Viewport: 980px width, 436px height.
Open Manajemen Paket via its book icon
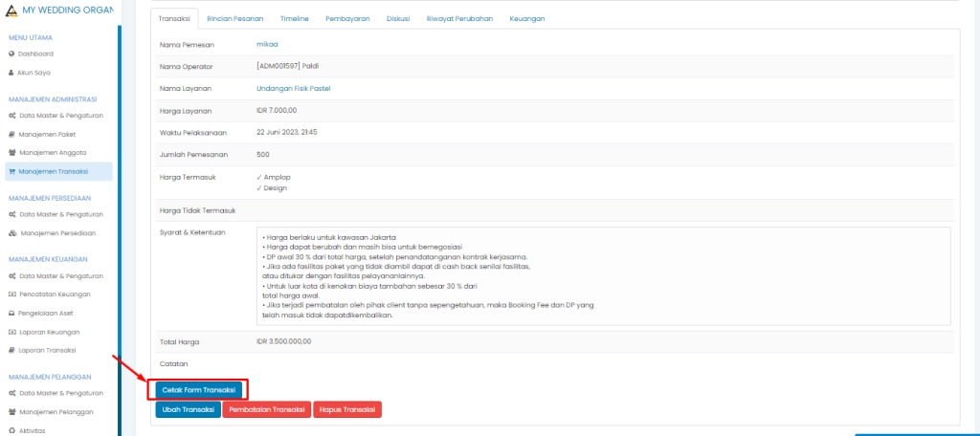(11, 135)
